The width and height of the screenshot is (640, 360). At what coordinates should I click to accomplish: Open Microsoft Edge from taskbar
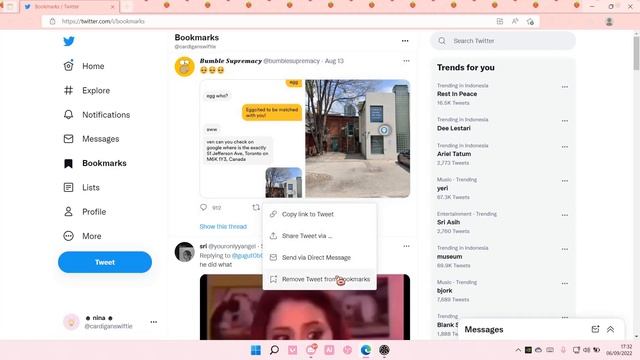click(x=366, y=350)
